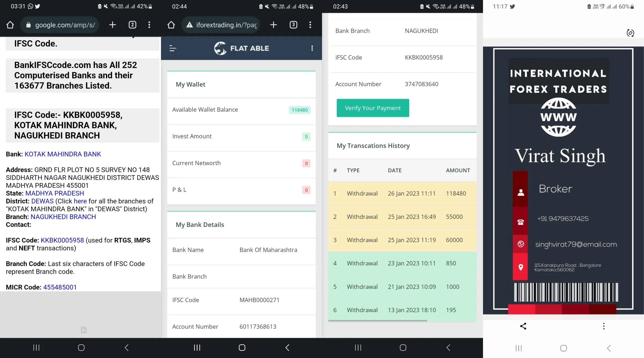Tap the Virat Singh business card image

point(563,180)
